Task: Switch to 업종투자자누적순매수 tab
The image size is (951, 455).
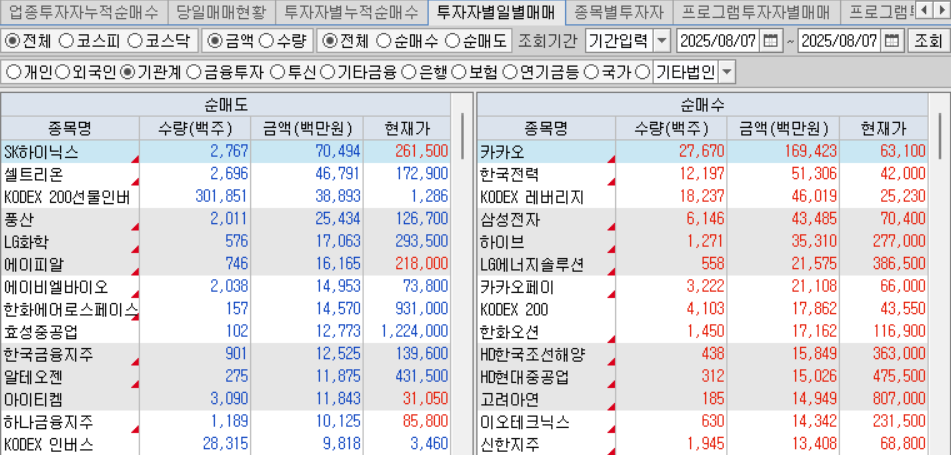Action: pyautogui.click(x=83, y=11)
